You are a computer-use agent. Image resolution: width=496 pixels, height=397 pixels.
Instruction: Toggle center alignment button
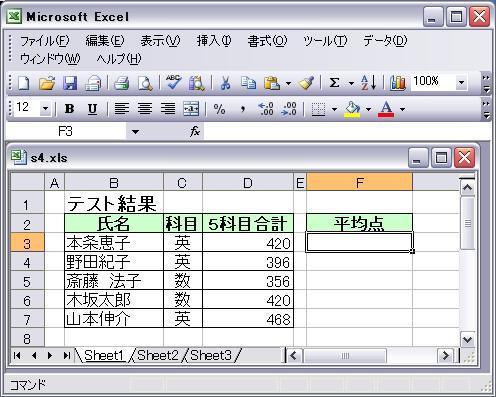pyautogui.click(x=145, y=109)
